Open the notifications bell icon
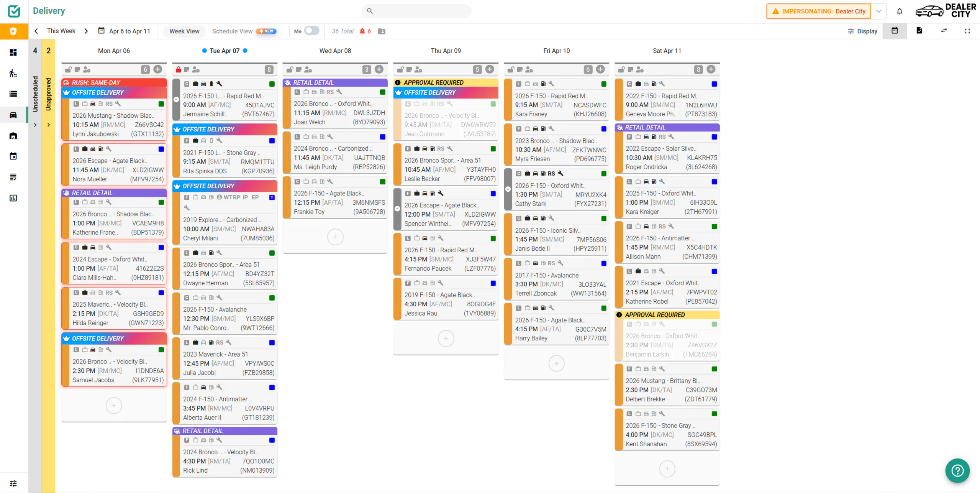Image resolution: width=980 pixels, height=493 pixels. pos(899,11)
